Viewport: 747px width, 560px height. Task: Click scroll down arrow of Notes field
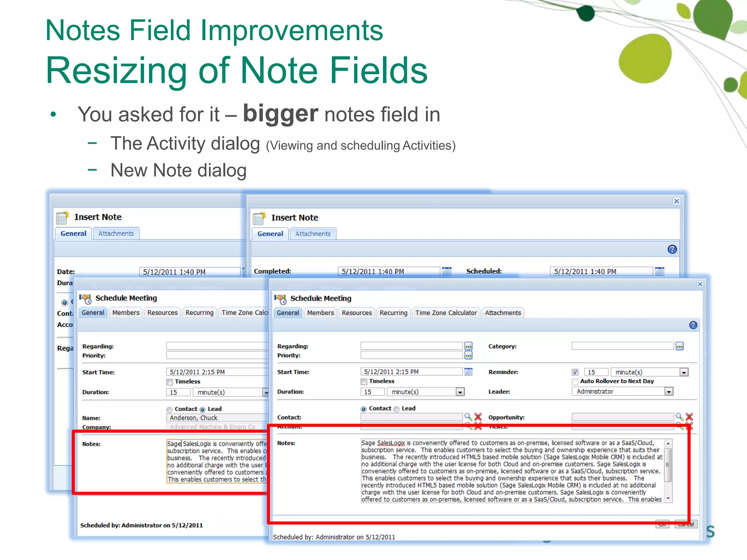[x=668, y=498]
